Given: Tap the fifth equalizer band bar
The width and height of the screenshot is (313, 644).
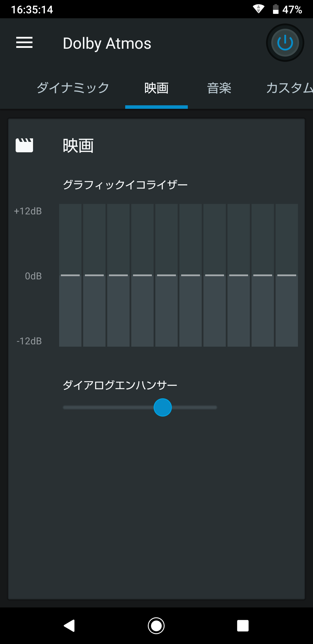Looking at the screenshot, I should click(x=166, y=275).
